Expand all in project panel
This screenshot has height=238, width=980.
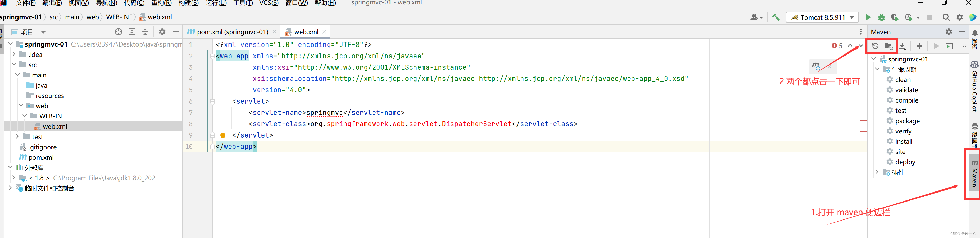(132, 32)
